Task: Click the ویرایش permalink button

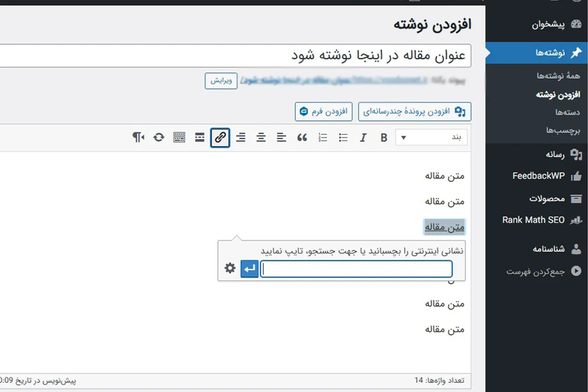Action: tap(221, 81)
